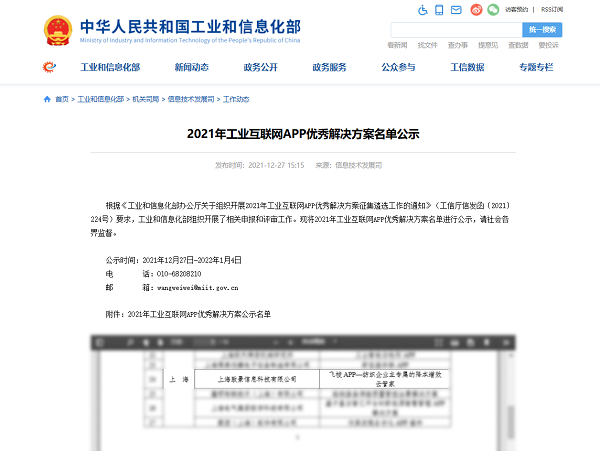This screenshot has width=600, height=452.
Task: Click 工业和信息化部 breadcrumb link
Action: [x=101, y=99]
